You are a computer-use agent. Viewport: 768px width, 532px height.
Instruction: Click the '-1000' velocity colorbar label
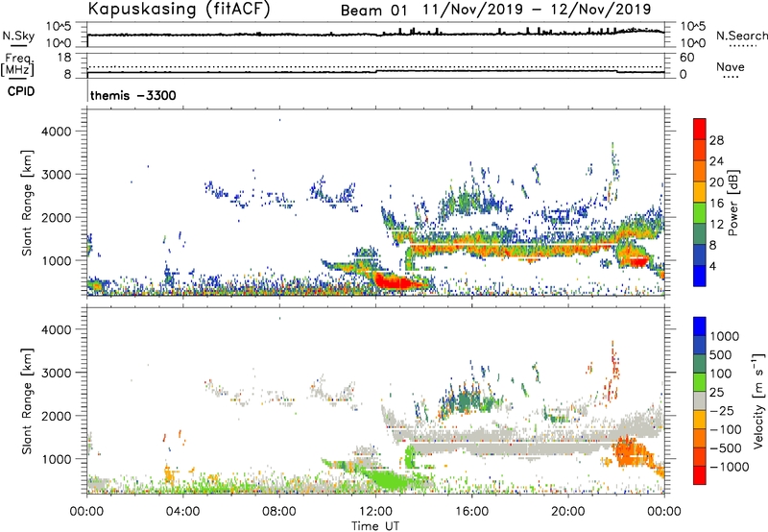point(730,467)
